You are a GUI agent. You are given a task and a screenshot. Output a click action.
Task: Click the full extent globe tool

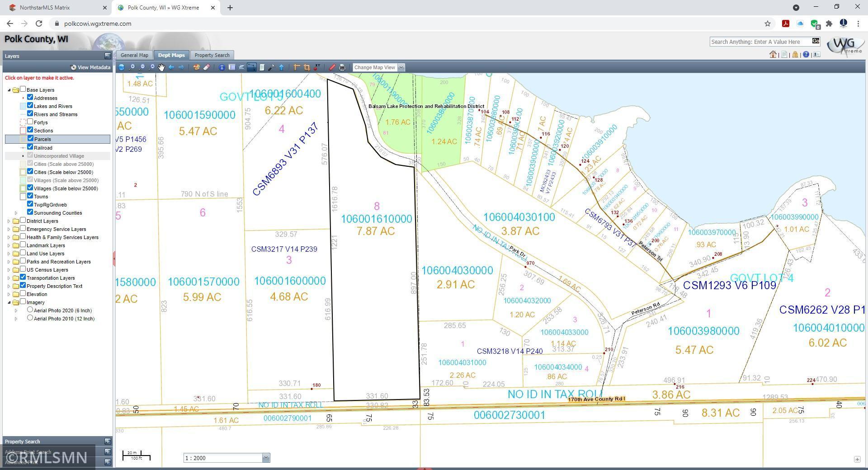point(121,67)
